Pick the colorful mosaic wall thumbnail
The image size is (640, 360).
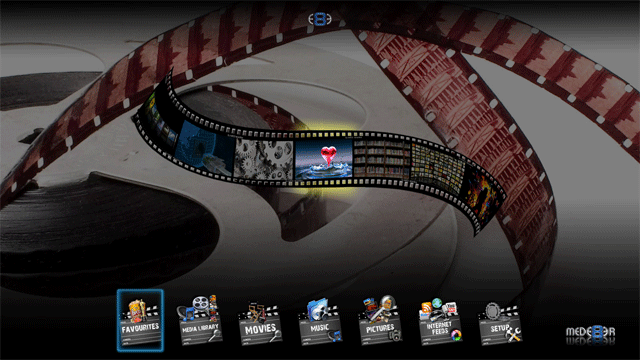(x=438, y=167)
